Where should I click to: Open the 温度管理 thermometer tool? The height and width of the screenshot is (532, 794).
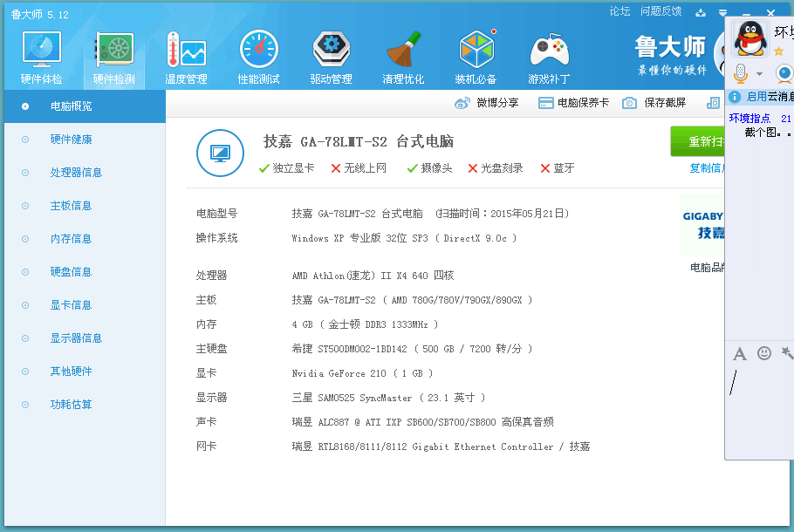pyautogui.click(x=187, y=58)
